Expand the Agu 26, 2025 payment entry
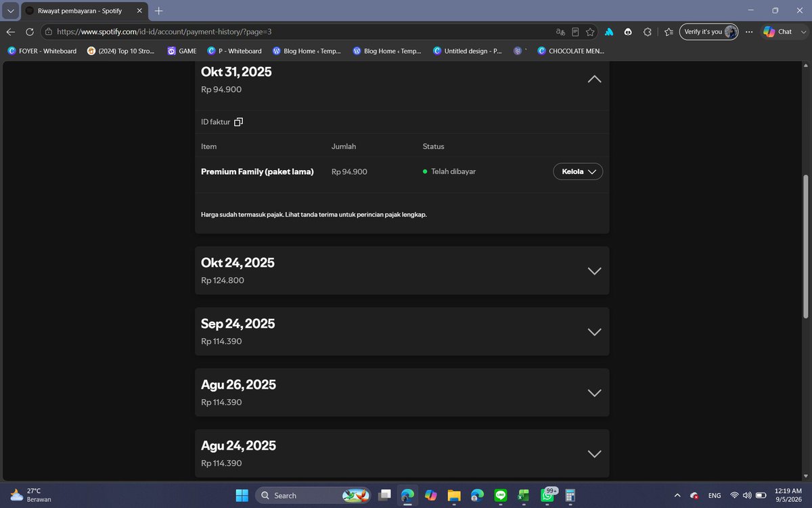The height and width of the screenshot is (508, 812). click(x=594, y=393)
